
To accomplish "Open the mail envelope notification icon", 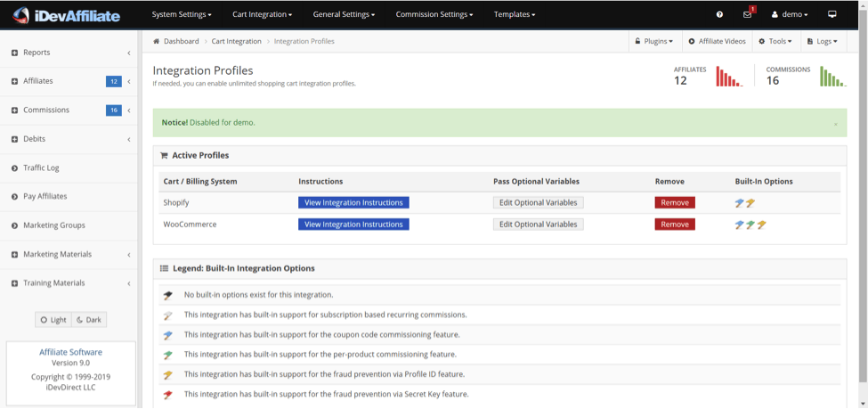I will click(x=747, y=15).
